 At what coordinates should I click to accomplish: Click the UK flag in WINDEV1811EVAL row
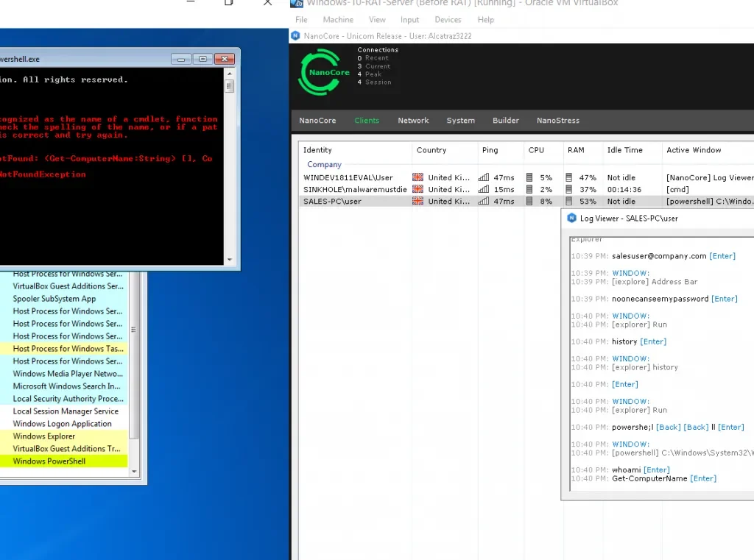point(418,177)
